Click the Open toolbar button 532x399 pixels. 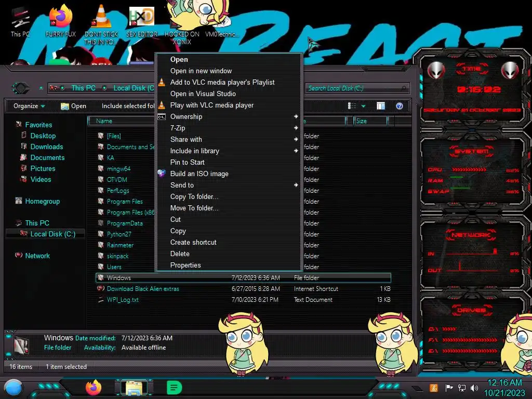pyautogui.click(x=73, y=106)
